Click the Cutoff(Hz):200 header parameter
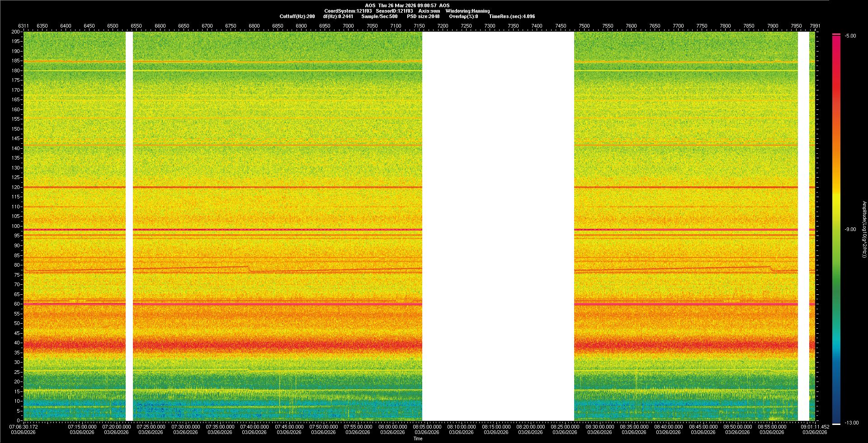The image size is (868, 443). tap(297, 16)
